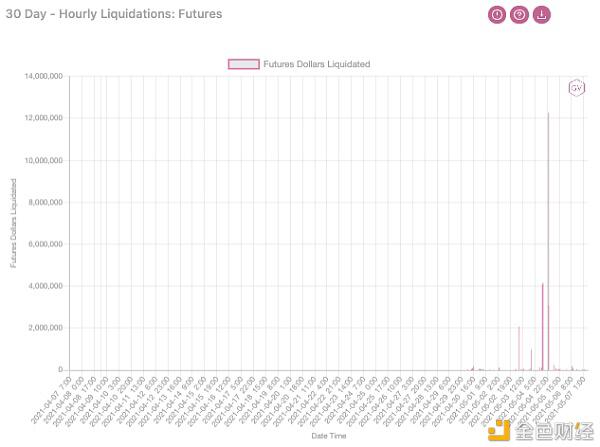
Task: Click the pink legend color box
Action: pyautogui.click(x=244, y=64)
